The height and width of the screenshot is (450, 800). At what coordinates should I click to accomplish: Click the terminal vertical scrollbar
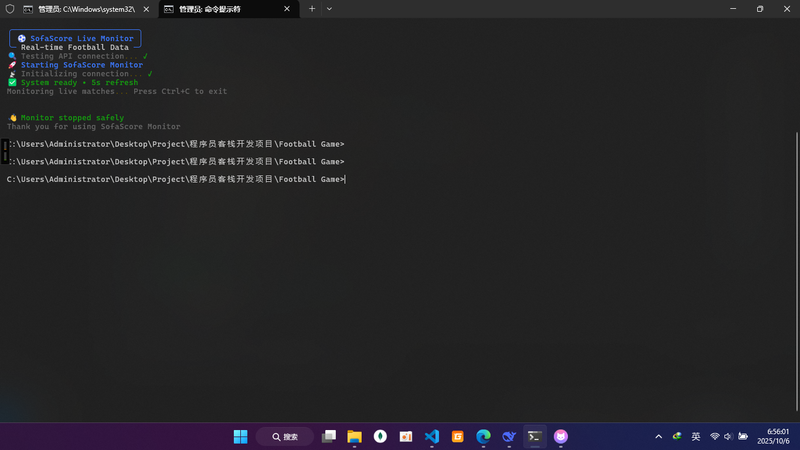(x=796, y=270)
